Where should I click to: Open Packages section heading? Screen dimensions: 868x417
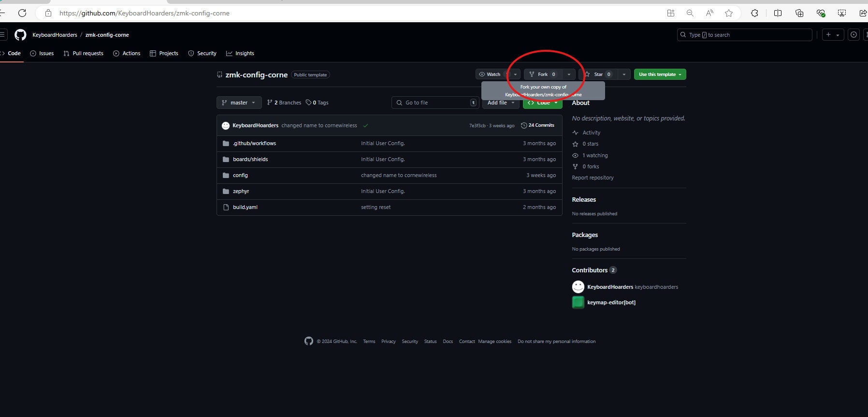585,235
